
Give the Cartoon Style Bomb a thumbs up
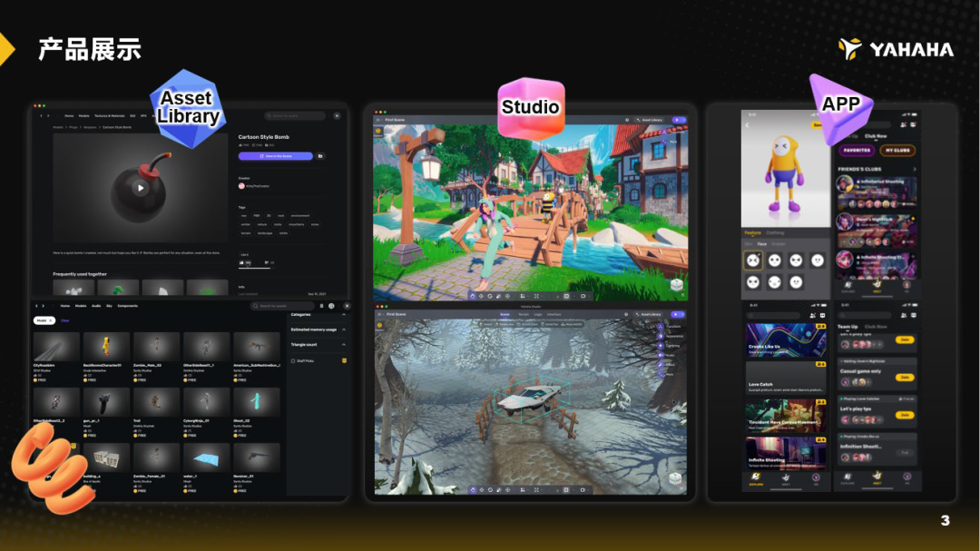(x=242, y=262)
